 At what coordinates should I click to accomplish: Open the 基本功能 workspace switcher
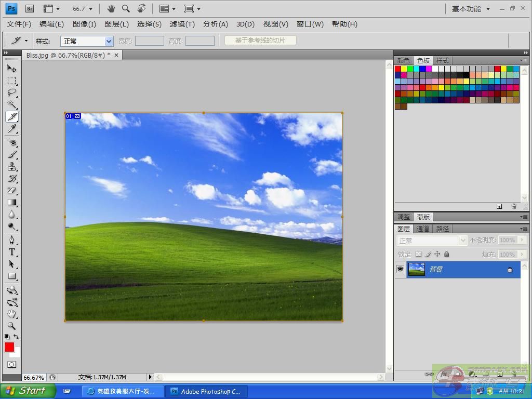coord(471,9)
